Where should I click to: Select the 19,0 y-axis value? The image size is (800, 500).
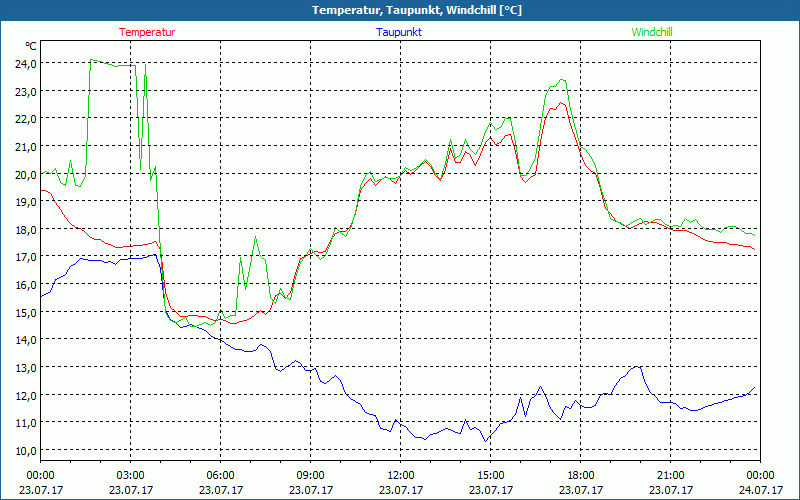(26, 202)
